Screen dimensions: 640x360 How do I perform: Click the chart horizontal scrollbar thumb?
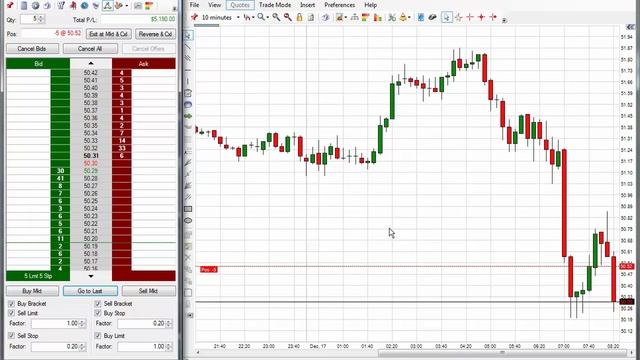[501, 353]
